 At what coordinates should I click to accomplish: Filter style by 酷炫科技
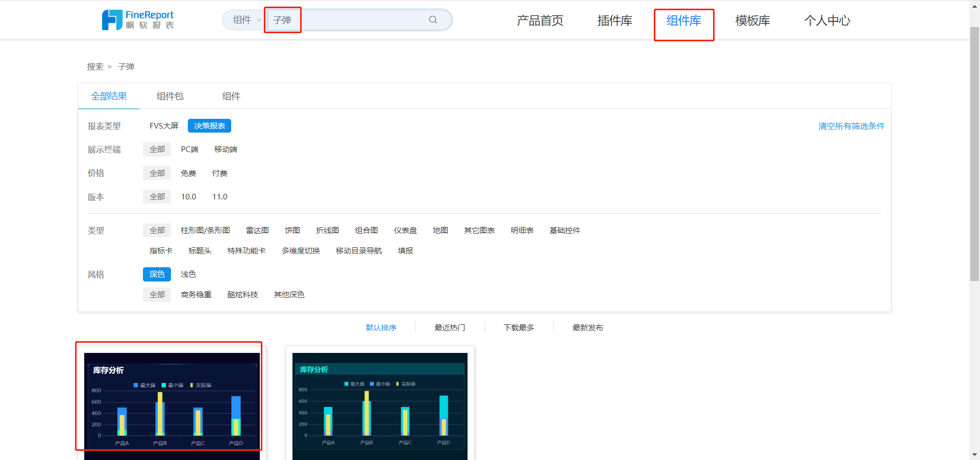(x=242, y=295)
